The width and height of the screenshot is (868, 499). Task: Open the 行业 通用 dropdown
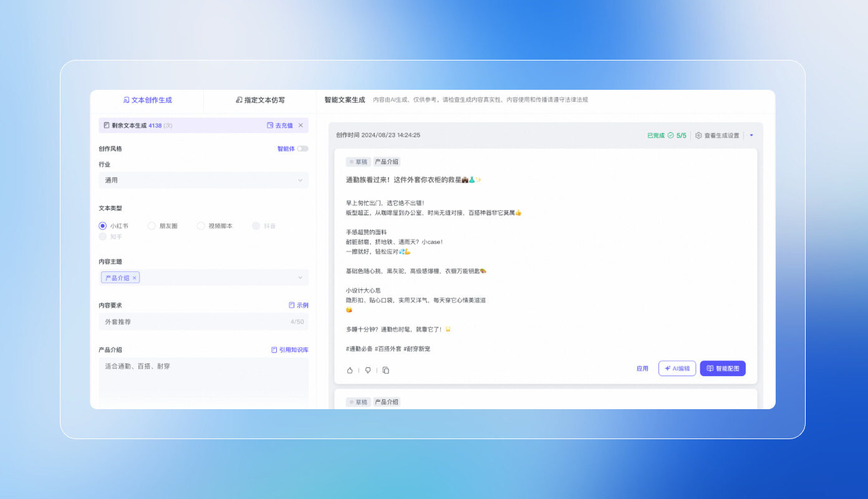(x=203, y=180)
